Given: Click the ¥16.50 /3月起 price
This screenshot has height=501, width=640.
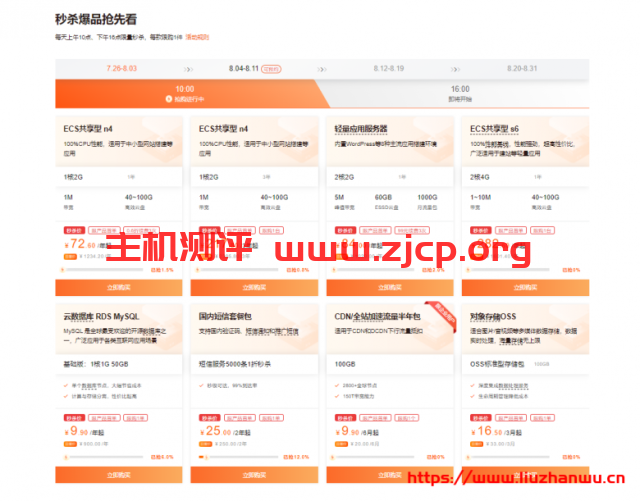Looking at the screenshot, I should click(x=496, y=431).
